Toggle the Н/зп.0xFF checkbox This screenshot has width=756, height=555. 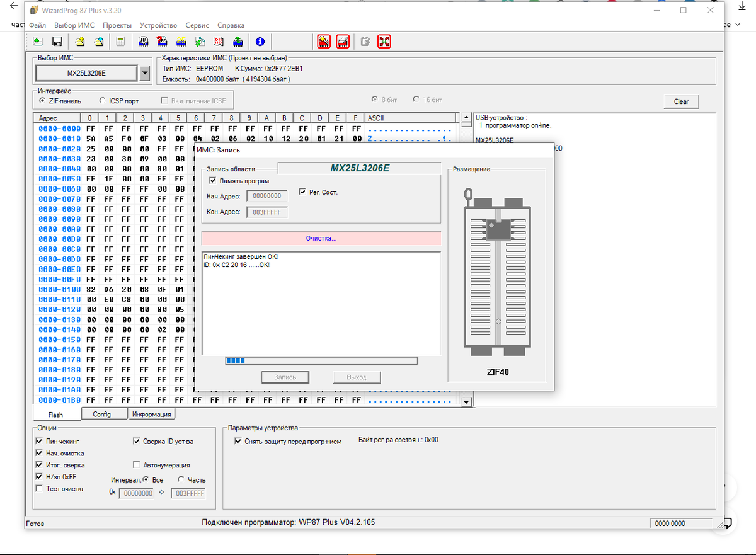(40, 477)
